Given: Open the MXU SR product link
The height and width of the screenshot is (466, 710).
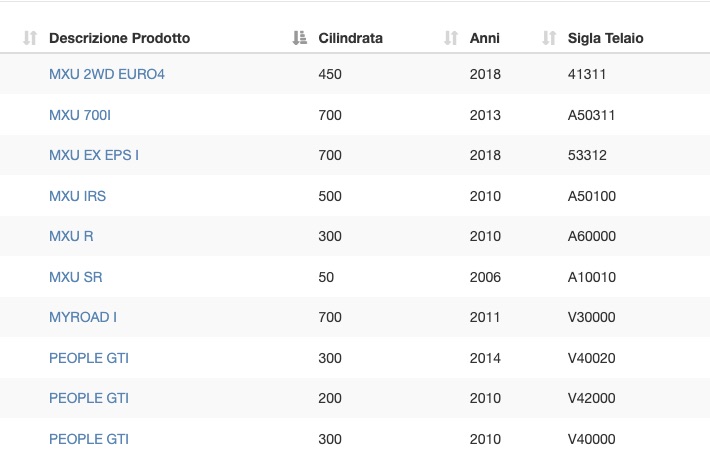Looking at the screenshot, I should 76,277.
